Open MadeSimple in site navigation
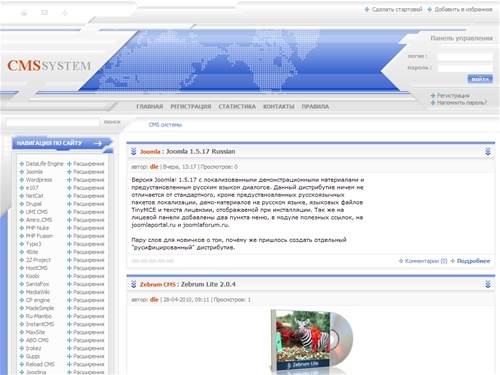 coord(40,308)
